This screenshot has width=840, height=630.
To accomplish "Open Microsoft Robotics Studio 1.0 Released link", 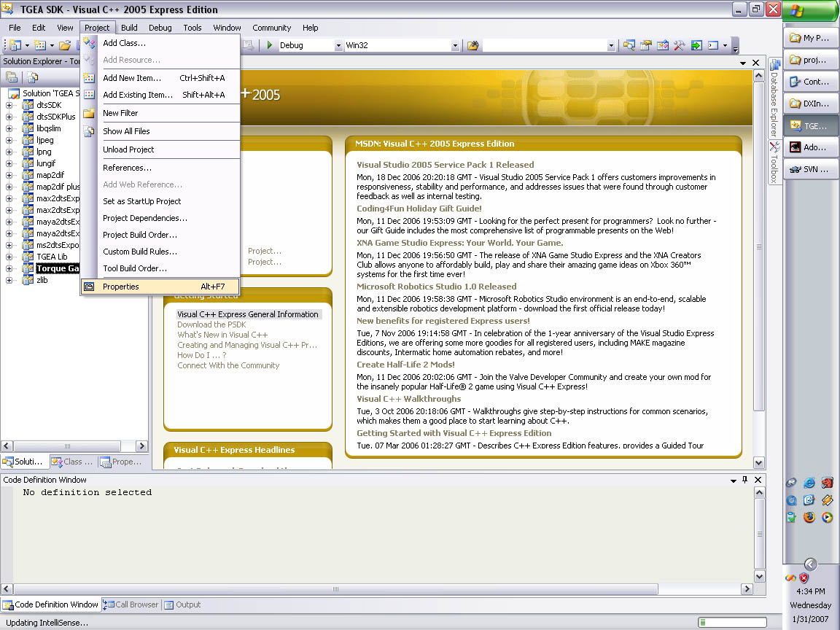I will click(437, 287).
